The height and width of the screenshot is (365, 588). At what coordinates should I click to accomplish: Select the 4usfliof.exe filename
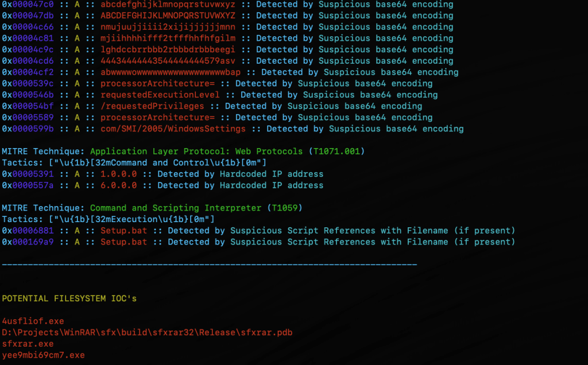33,321
